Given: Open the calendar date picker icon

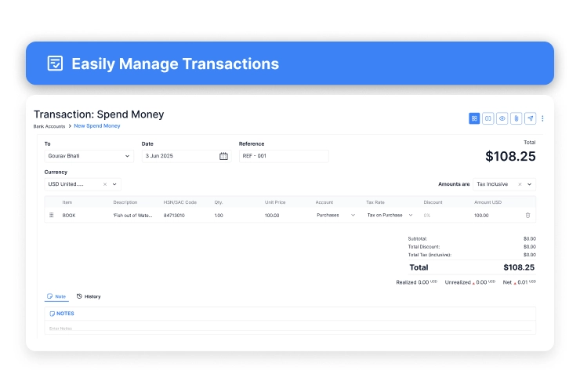Looking at the screenshot, I should pyautogui.click(x=223, y=156).
